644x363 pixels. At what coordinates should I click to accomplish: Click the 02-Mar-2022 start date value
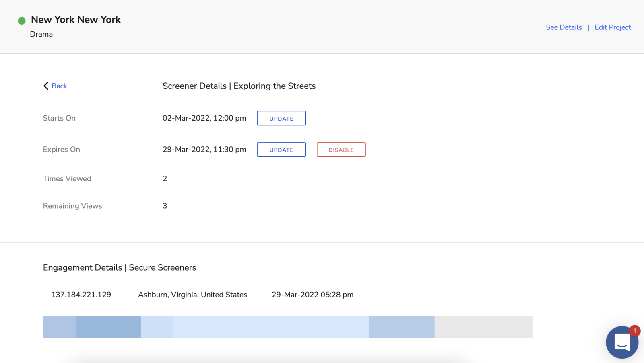[x=204, y=118]
